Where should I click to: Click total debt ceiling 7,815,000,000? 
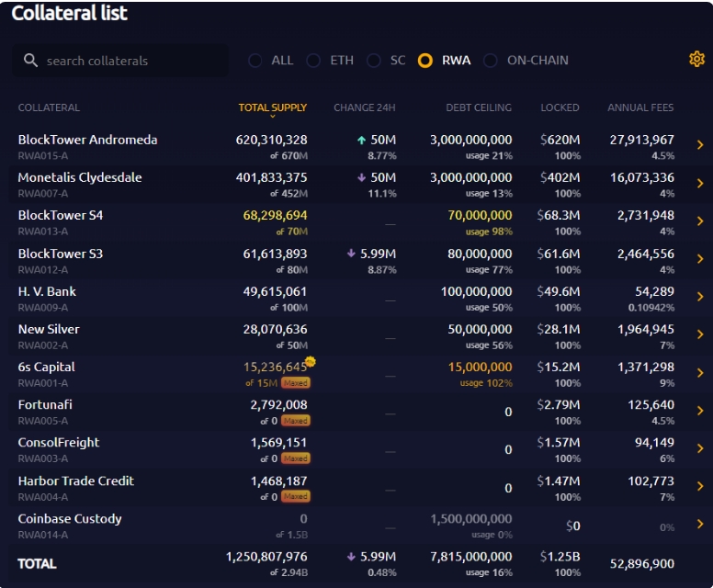(471, 556)
